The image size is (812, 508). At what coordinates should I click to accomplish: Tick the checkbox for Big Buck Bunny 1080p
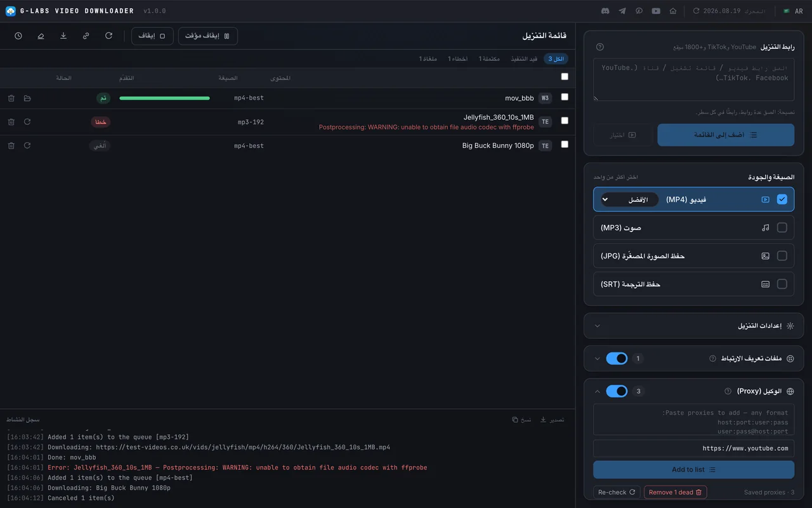click(565, 145)
